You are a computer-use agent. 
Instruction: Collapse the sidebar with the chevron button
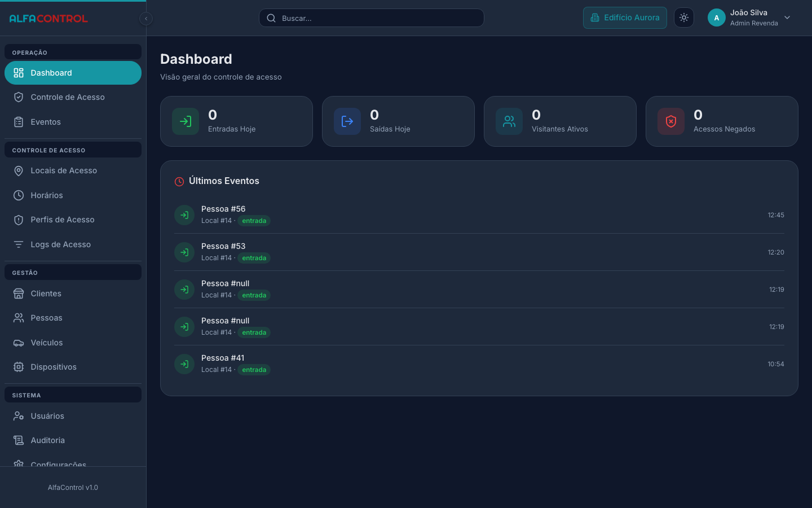(146, 19)
